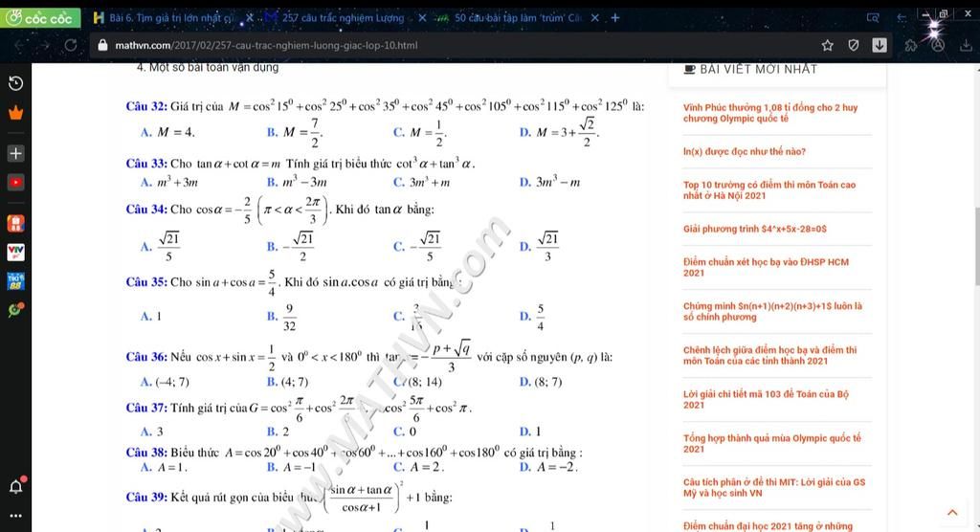Open 'ln(x) được đọc như thế nào?' link
Screen dimensions: 980x532
tap(745, 152)
